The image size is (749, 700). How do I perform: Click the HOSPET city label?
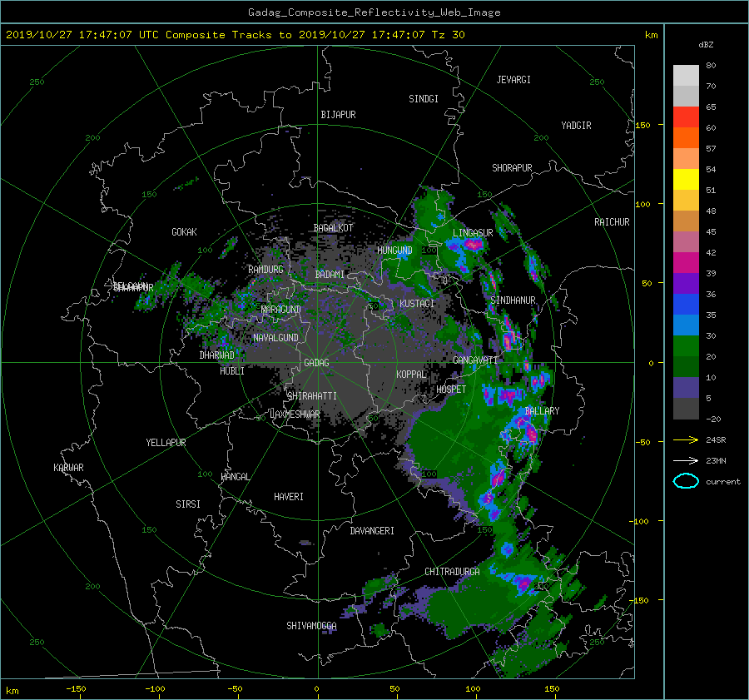tap(451, 390)
